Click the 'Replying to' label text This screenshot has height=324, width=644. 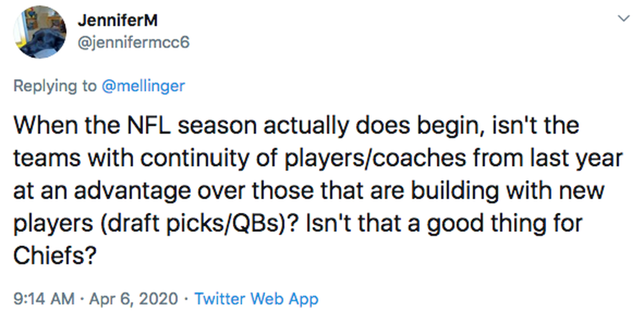55,86
